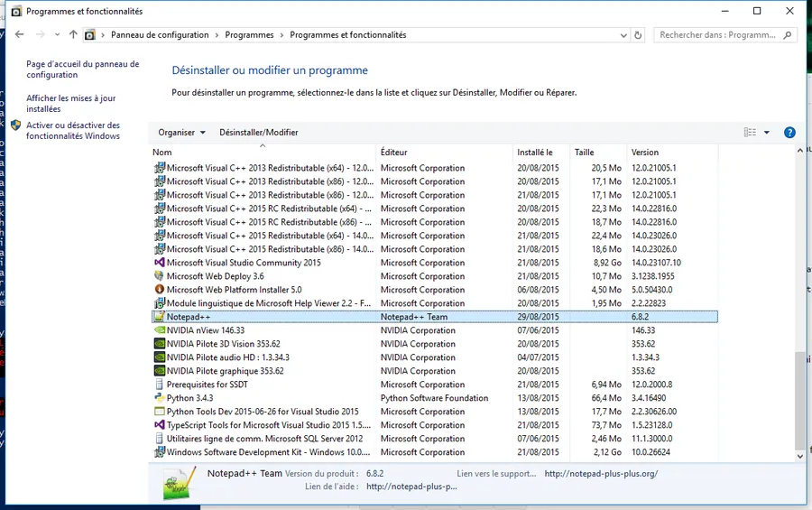Click Python Software Foundation publisher cell
The width and height of the screenshot is (812, 510).
coord(434,397)
